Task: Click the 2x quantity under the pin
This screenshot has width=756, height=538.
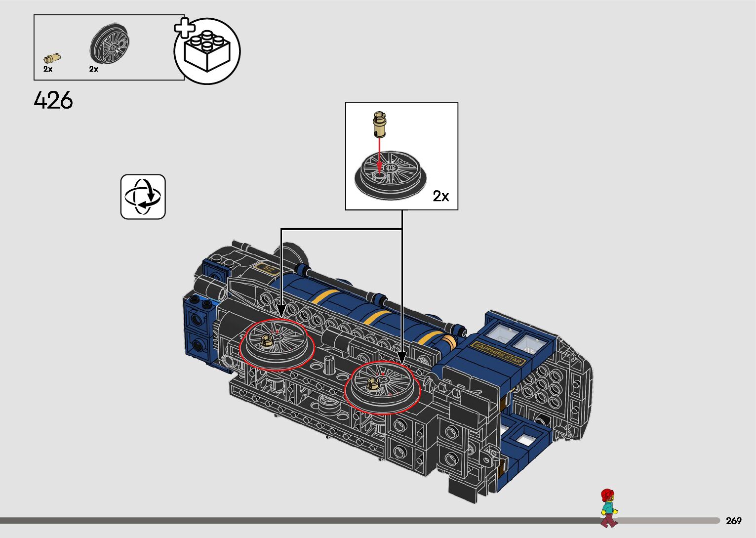Action: pyautogui.click(x=48, y=69)
